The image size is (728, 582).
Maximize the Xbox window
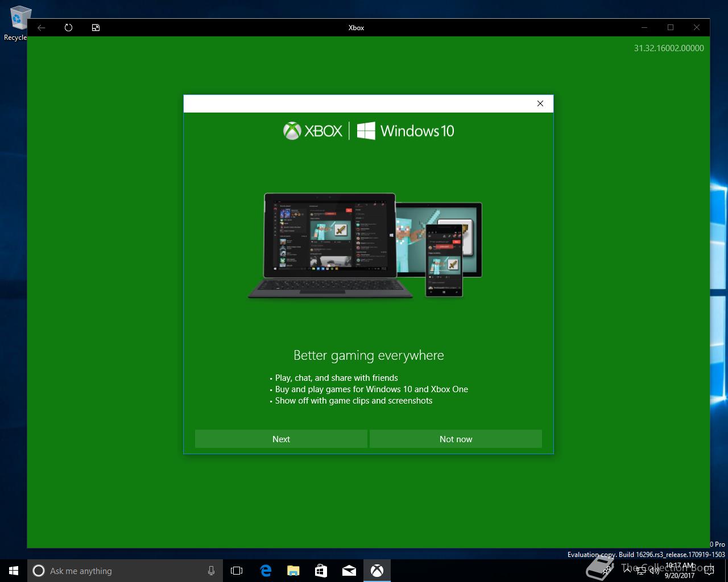[671, 27]
